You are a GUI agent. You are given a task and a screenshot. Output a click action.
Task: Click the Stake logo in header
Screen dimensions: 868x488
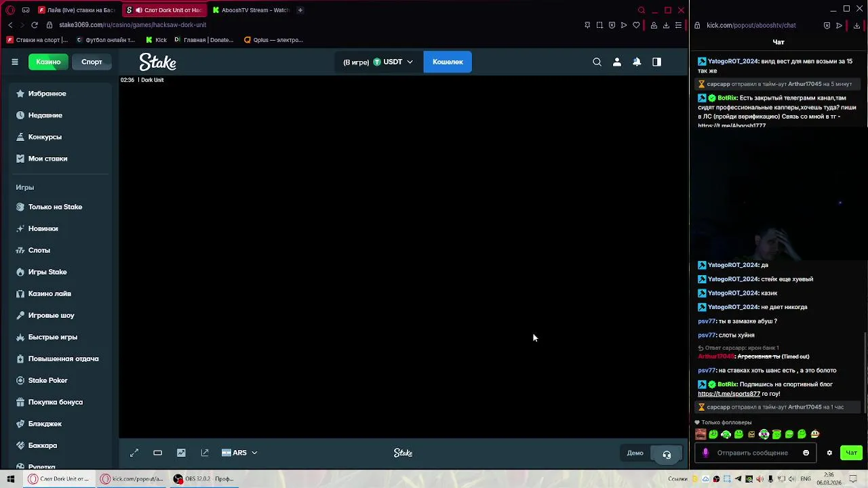tap(158, 62)
